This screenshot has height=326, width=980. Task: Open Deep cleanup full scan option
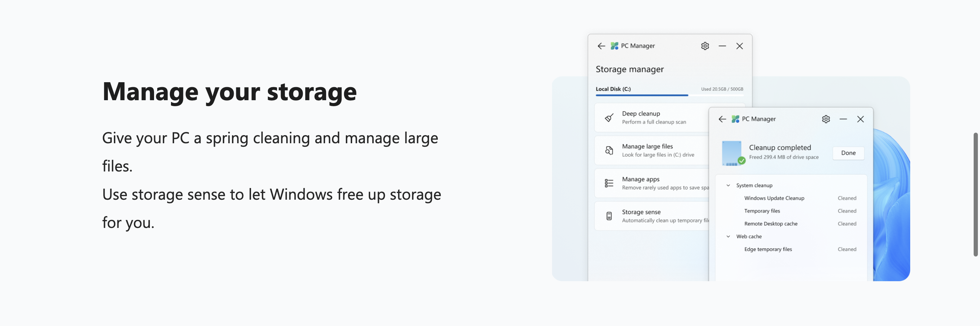pos(654,118)
